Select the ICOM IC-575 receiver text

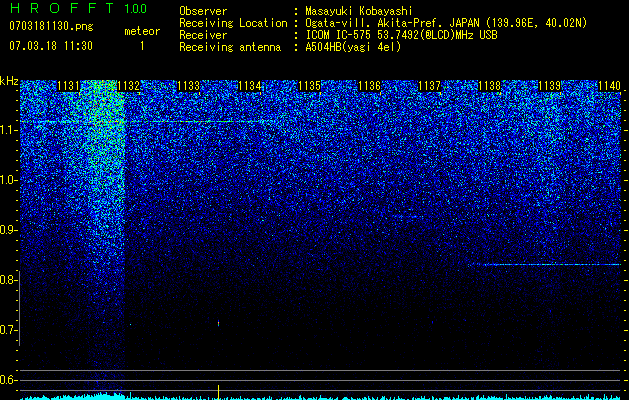pyautogui.click(x=401, y=35)
